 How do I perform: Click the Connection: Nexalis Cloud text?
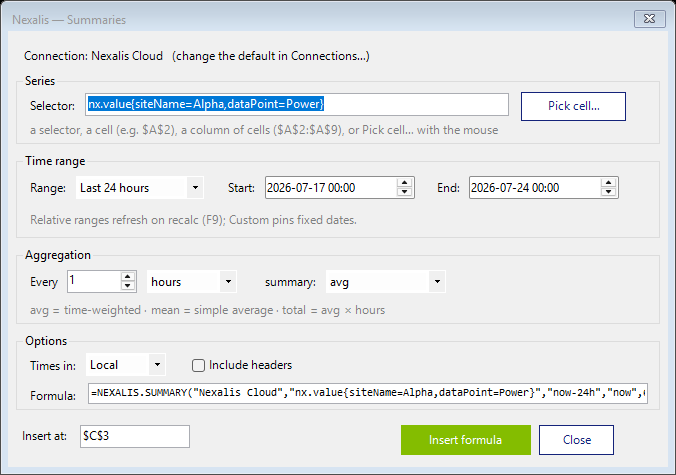pos(94,56)
